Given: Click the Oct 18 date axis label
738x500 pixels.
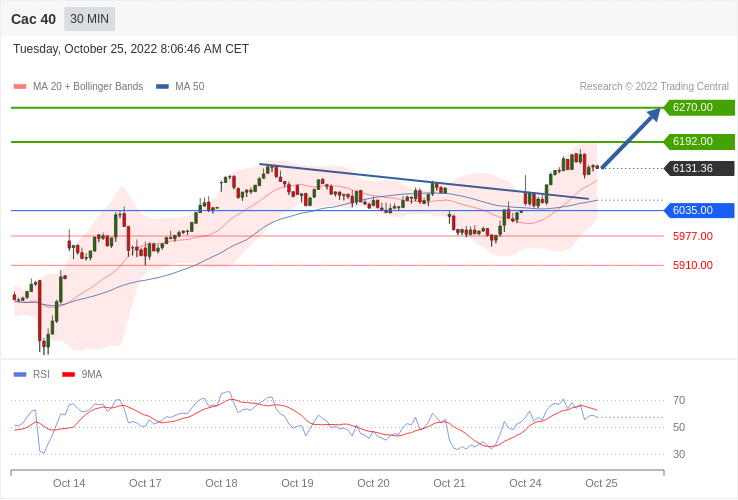Looking at the screenshot, I should [221, 484].
